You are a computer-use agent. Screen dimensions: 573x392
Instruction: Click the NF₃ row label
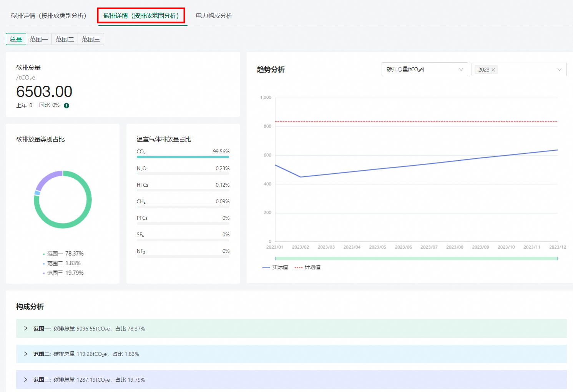pyautogui.click(x=141, y=251)
